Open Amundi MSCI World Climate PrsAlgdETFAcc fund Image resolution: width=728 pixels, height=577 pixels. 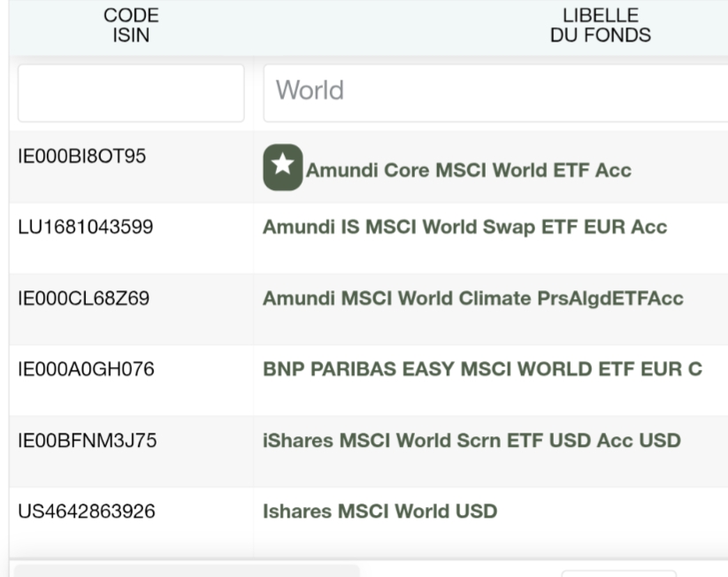pyautogui.click(x=473, y=298)
